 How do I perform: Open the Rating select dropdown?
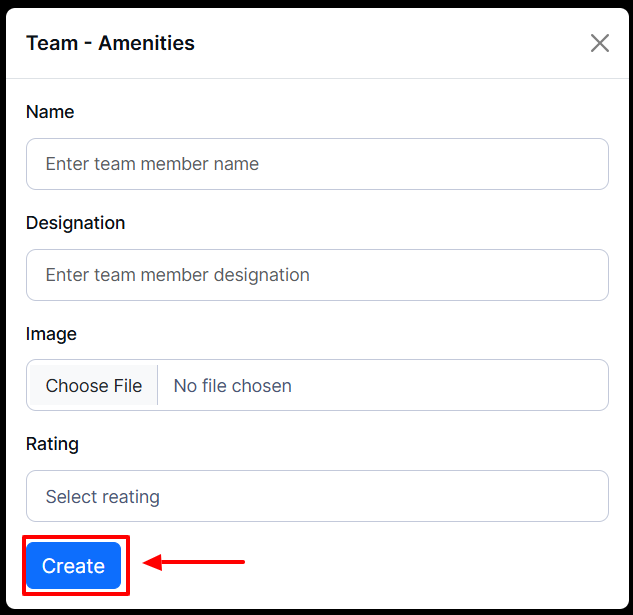[x=317, y=496]
